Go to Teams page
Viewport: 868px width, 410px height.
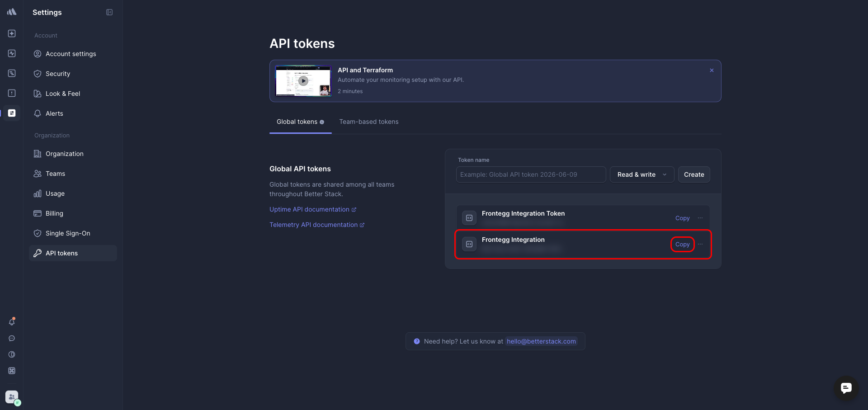click(73, 174)
